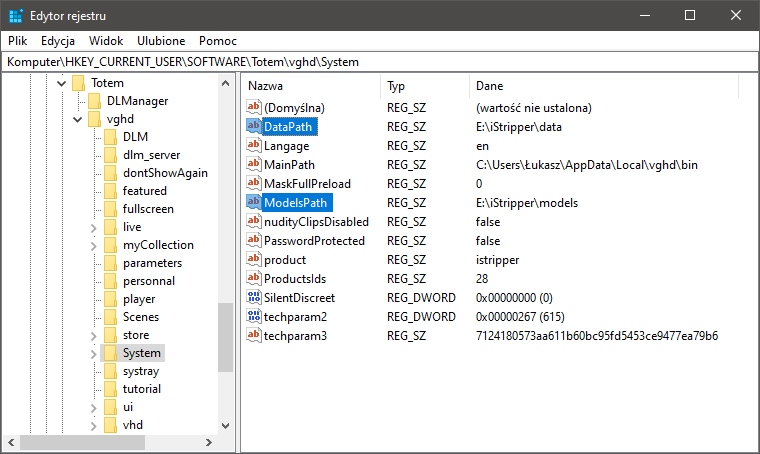Image resolution: width=760 pixels, height=454 pixels.
Task: Open the Plik menu
Action: [x=18, y=41]
